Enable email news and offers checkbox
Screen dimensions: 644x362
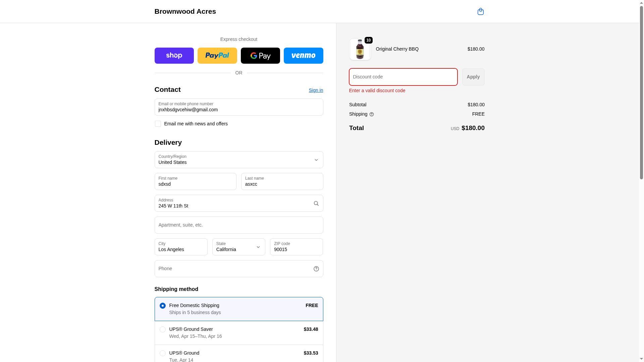(x=158, y=124)
